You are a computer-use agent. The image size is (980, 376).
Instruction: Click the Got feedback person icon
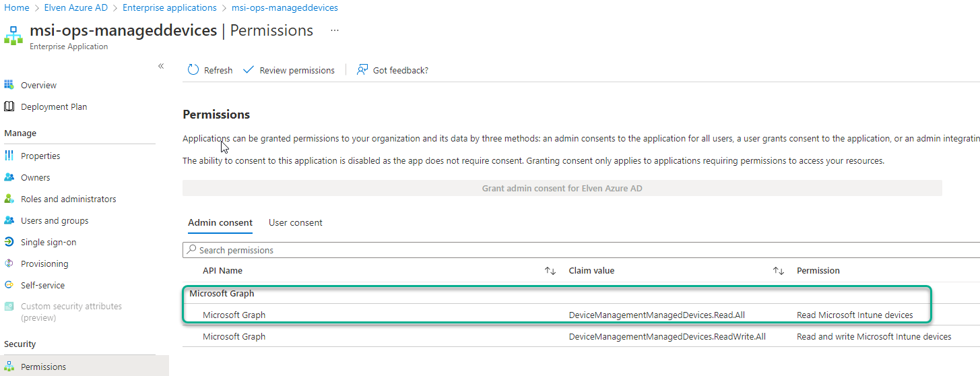click(362, 69)
